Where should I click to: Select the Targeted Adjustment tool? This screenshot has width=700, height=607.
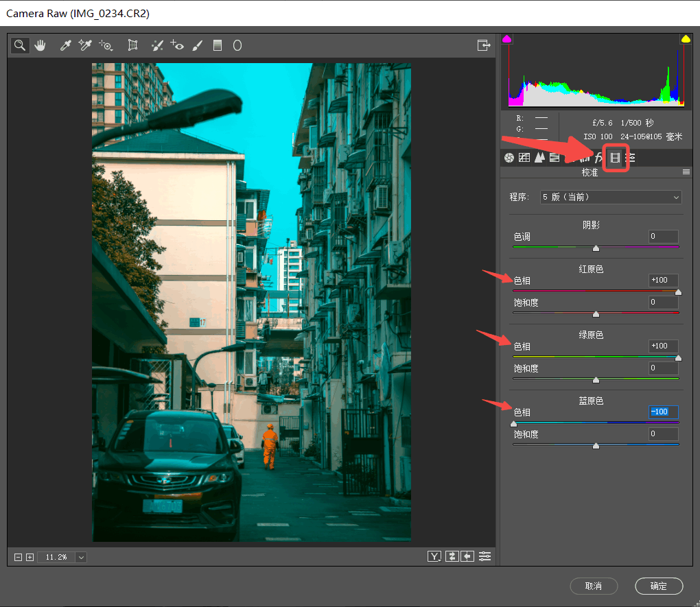[x=106, y=46]
